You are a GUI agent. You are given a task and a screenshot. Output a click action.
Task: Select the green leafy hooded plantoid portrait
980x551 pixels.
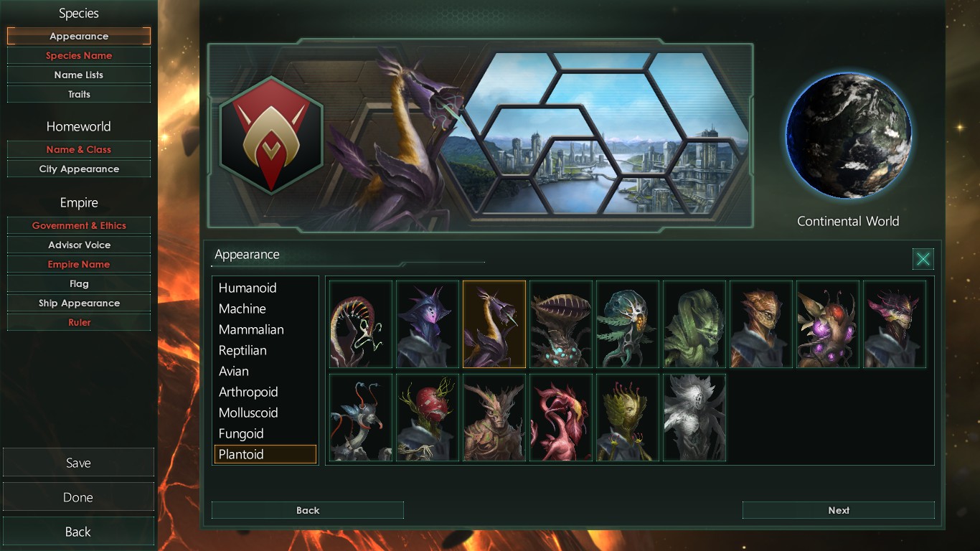pyautogui.click(x=694, y=324)
